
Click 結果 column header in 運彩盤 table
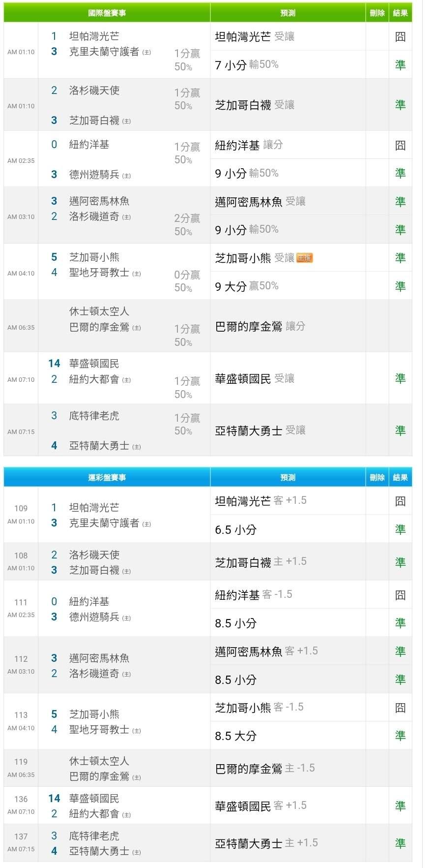coord(400,477)
